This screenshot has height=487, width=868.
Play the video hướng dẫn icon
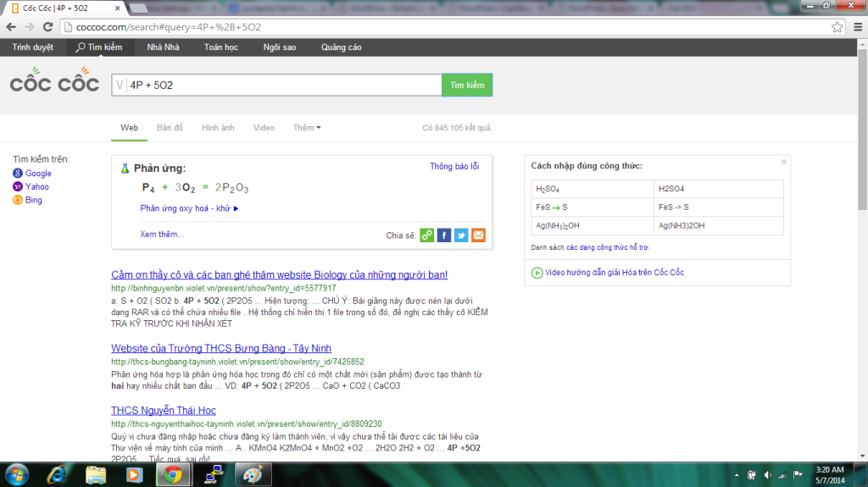click(537, 273)
